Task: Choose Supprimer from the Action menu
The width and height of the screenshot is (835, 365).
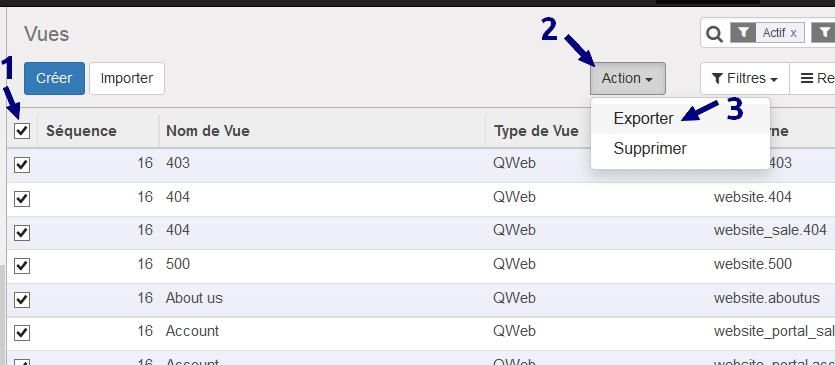Action: coord(650,148)
